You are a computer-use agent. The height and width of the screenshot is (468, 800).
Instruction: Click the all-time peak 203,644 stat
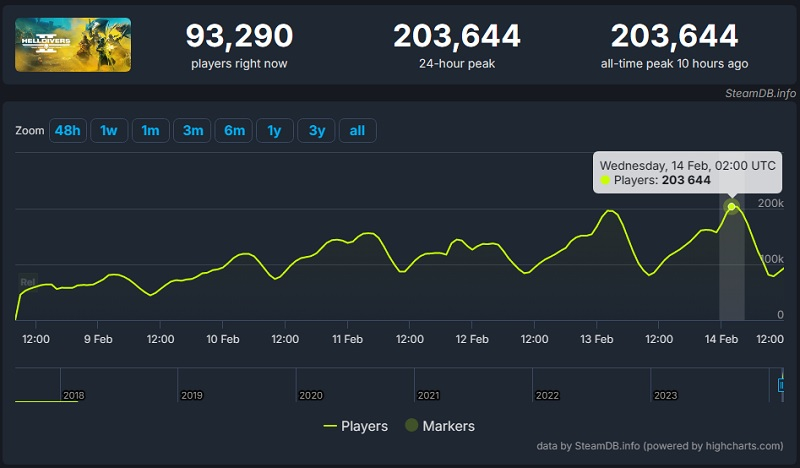674,37
